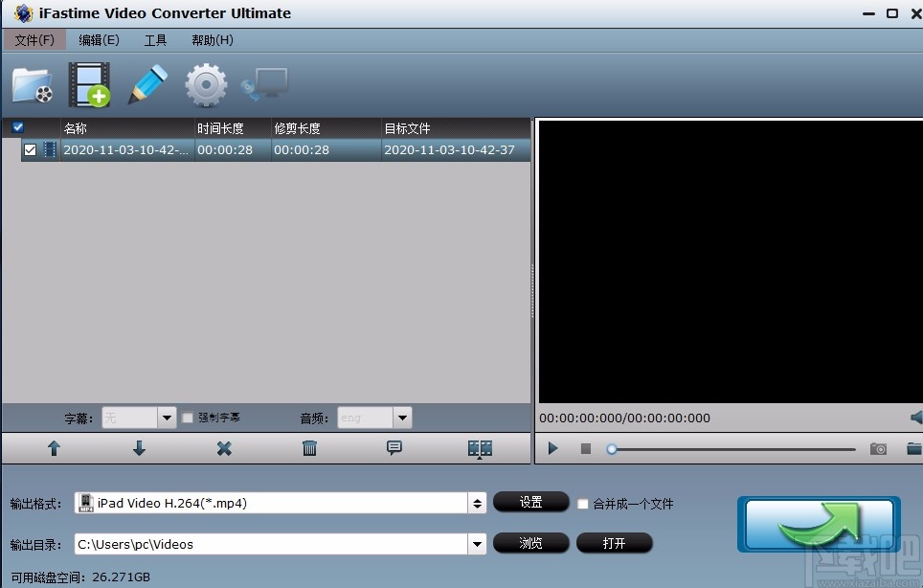Move selected file up with arrow icon

(x=54, y=448)
